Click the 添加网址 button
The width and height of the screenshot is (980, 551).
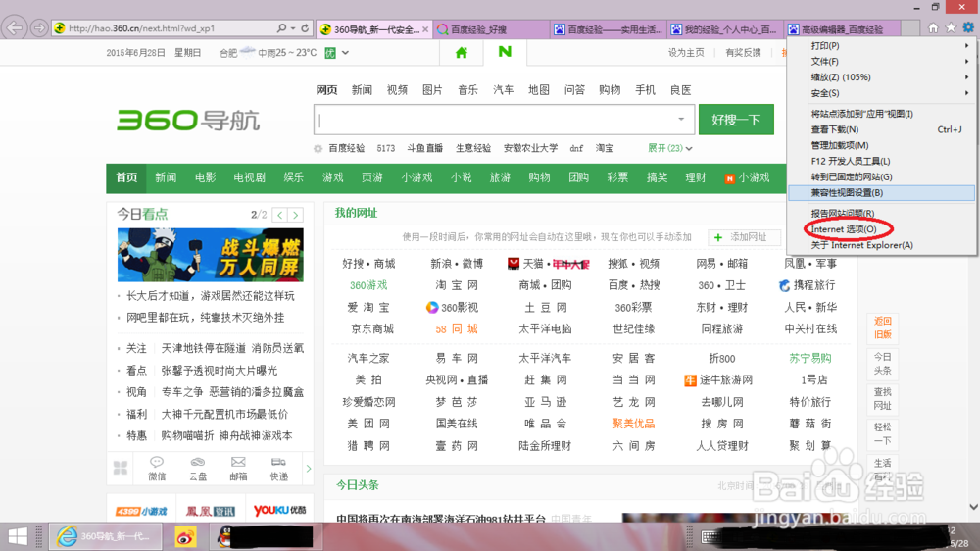[x=745, y=237]
